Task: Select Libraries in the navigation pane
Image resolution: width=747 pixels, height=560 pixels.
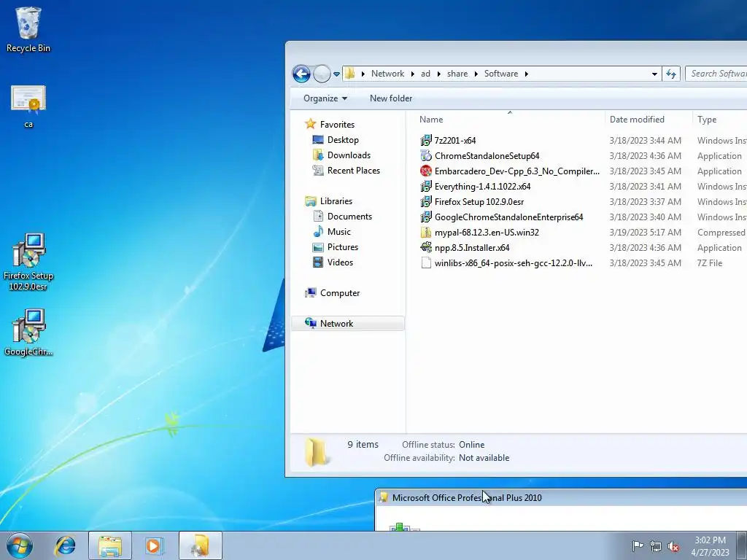Action: [x=336, y=201]
